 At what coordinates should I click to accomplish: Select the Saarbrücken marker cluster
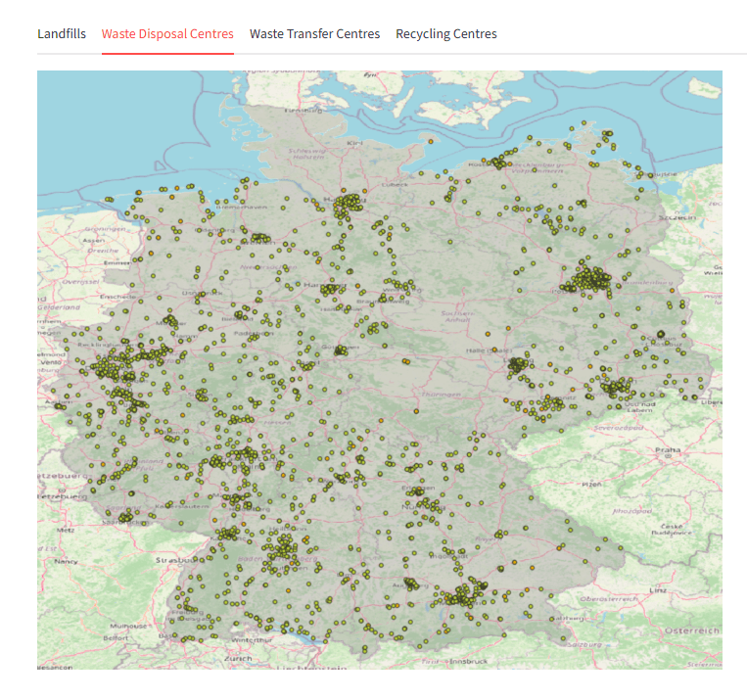click(x=125, y=517)
